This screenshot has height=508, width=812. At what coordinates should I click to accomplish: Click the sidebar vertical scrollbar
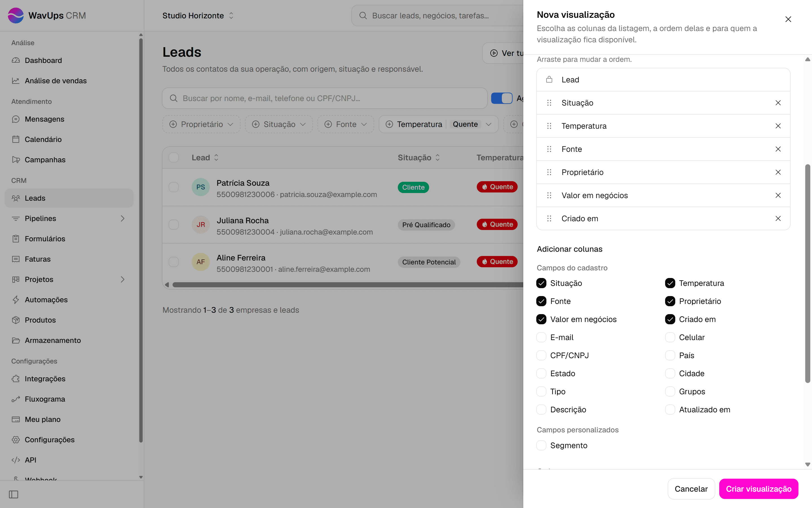coord(141,240)
